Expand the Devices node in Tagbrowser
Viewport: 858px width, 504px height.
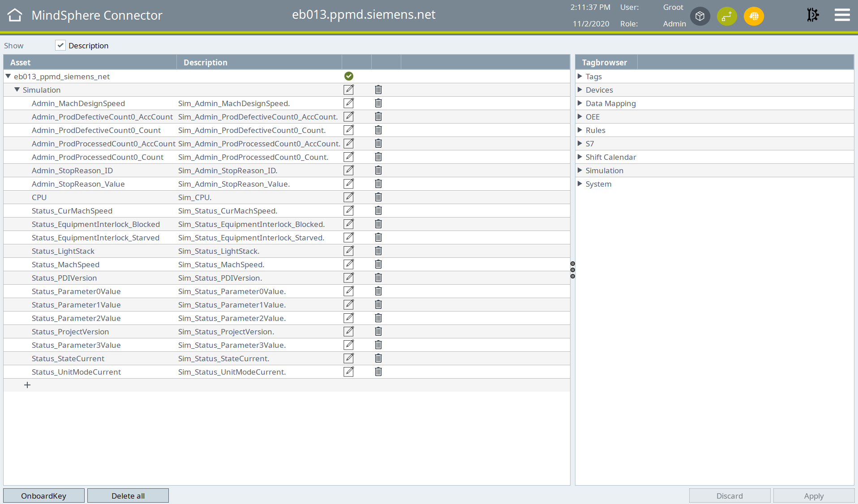(x=580, y=90)
